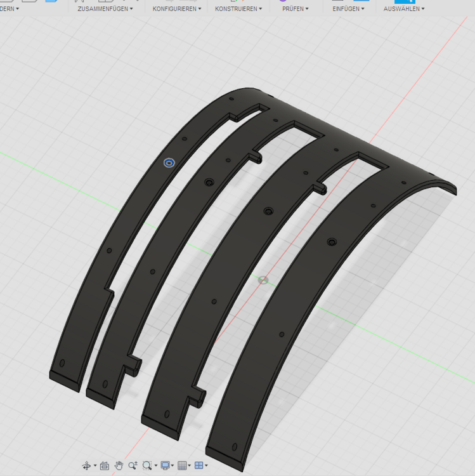Select the Zoom magnifier with plus sign
Image resolution: width=475 pixels, height=476 pixels.
click(133, 466)
